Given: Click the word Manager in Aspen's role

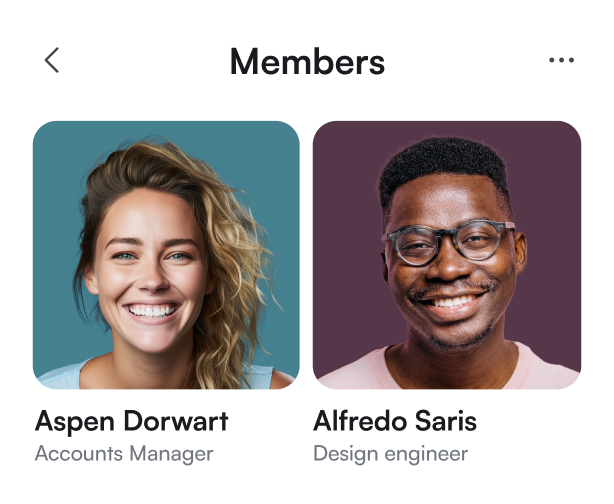Looking at the screenshot, I should [171, 455].
